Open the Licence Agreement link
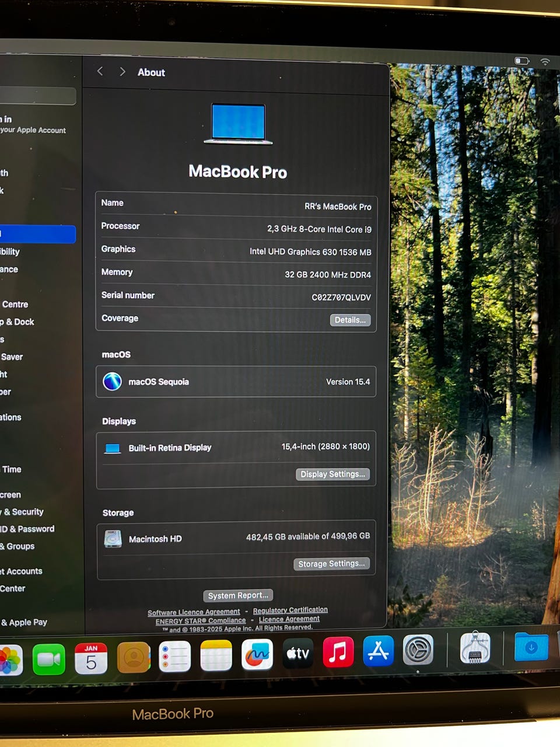 [289, 619]
